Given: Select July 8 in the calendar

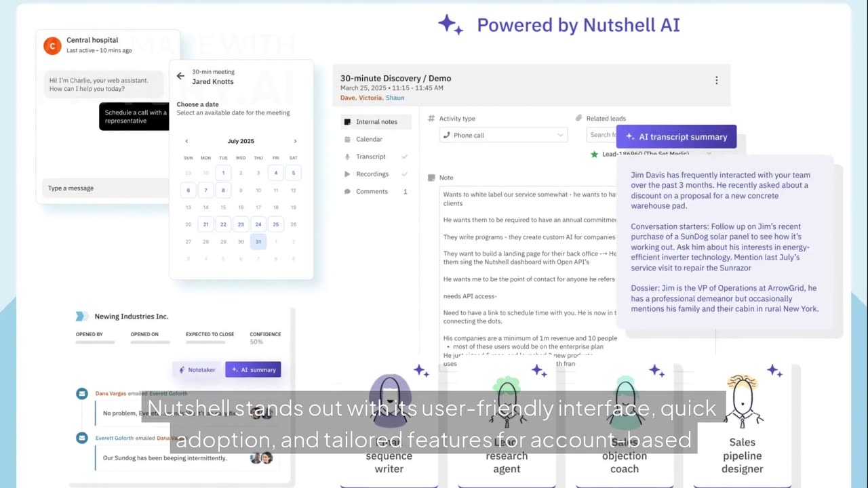Looking at the screenshot, I should coord(223,190).
